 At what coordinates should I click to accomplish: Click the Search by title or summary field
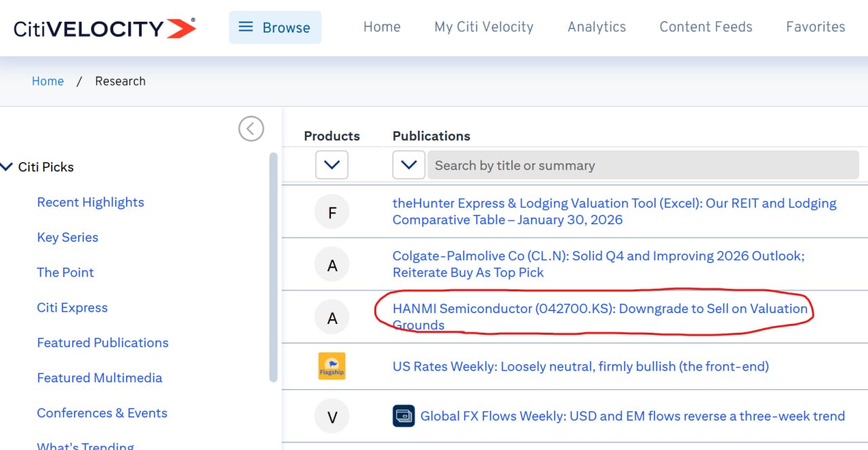click(x=643, y=165)
